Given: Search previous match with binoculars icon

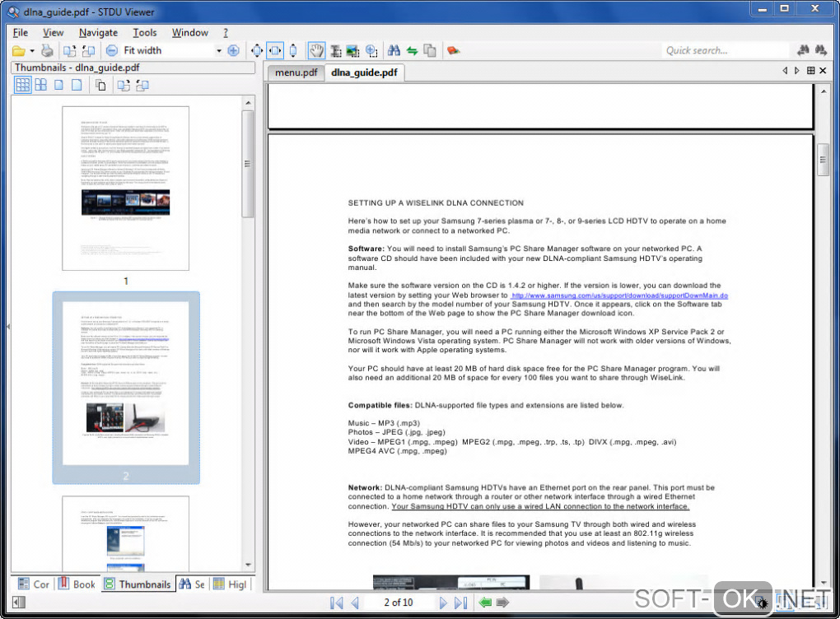Looking at the screenshot, I should click(803, 51).
